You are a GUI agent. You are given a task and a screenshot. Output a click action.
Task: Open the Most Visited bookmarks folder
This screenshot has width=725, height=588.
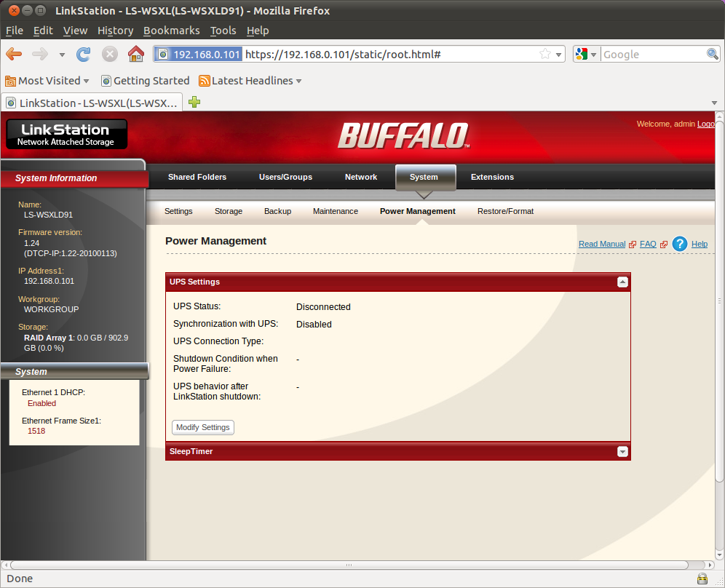pos(47,81)
